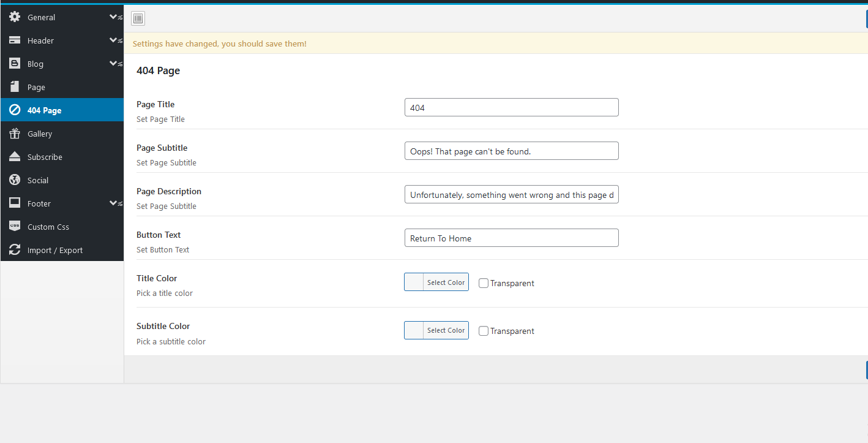The height and width of the screenshot is (443, 868).
Task: Click the Gallery gift icon
Action: coord(15,134)
